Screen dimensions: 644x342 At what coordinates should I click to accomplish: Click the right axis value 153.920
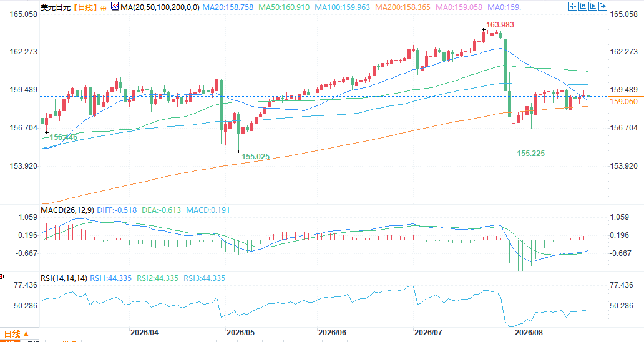click(x=624, y=166)
